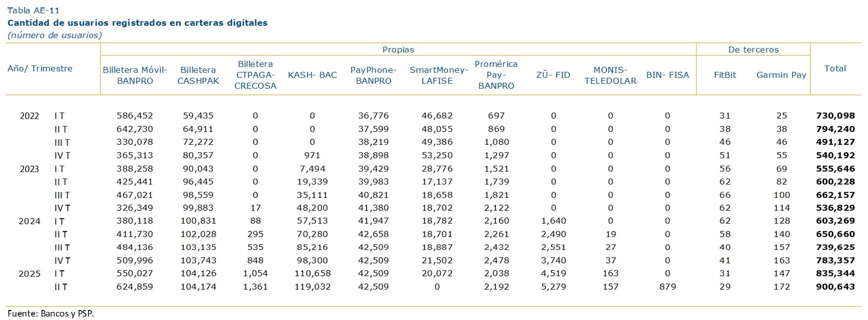Click the KASH- BAC value "7,494"
The width and height of the screenshot is (868, 320).
click(x=312, y=169)
